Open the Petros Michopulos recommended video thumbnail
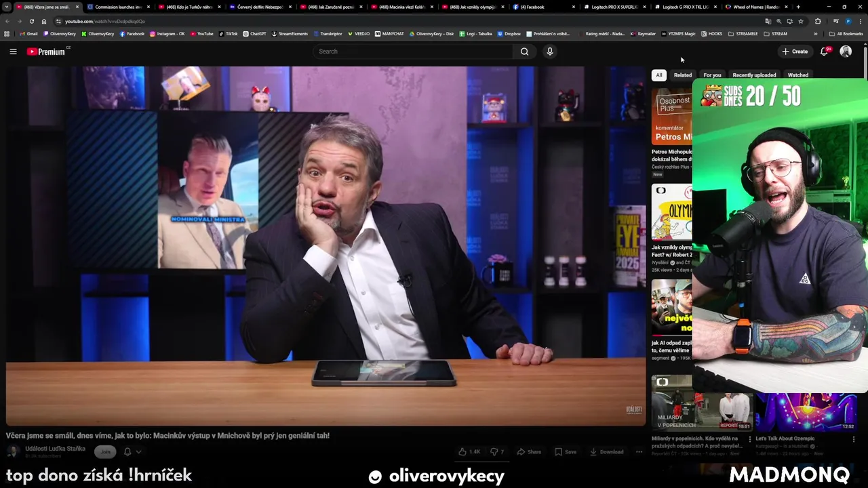 [672, 116]
